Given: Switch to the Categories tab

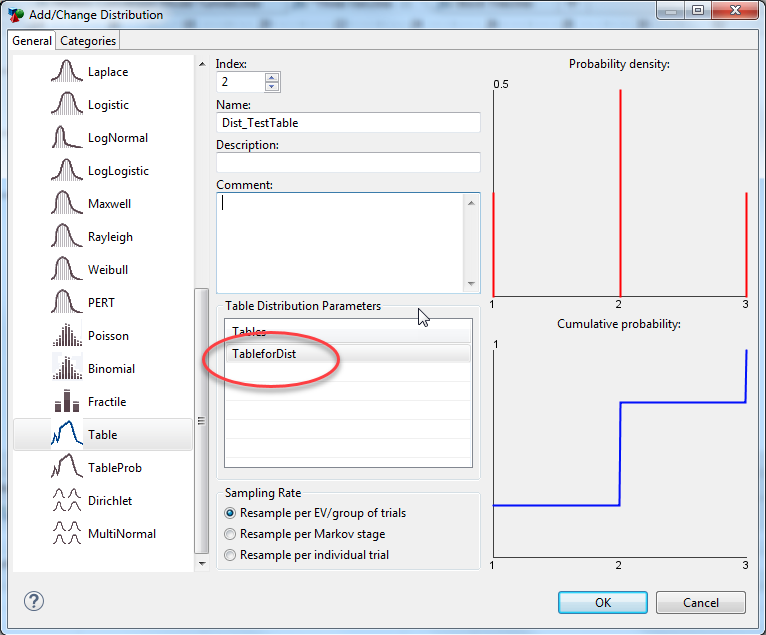Looking at the screenshot, I should (x=88, y=41).
